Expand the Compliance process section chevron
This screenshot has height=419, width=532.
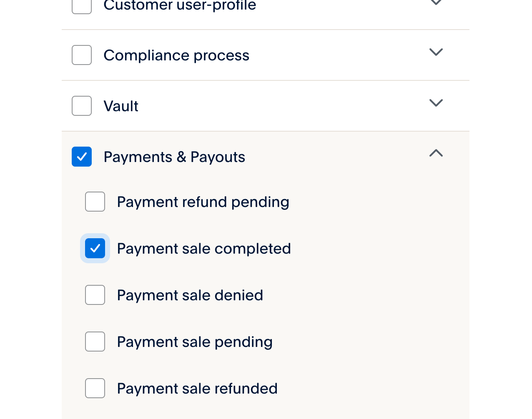click(436, 52)
